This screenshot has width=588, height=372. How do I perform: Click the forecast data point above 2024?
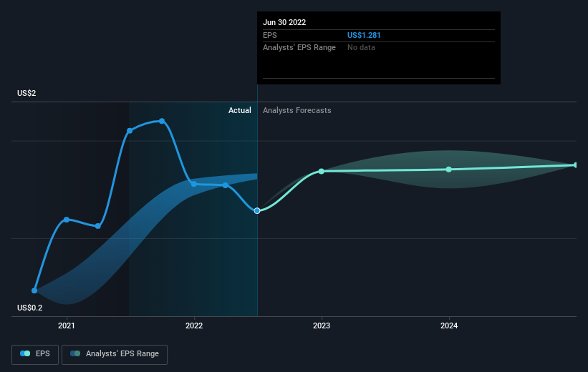coord(449,170)
